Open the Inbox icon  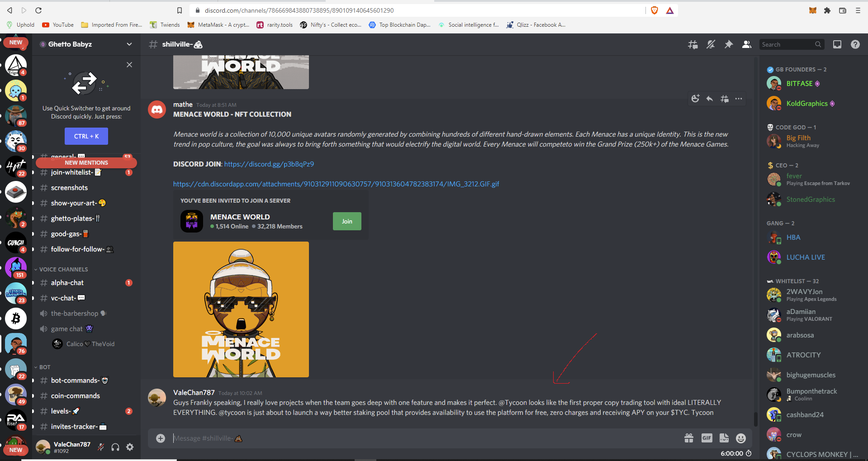click(837, 44)
